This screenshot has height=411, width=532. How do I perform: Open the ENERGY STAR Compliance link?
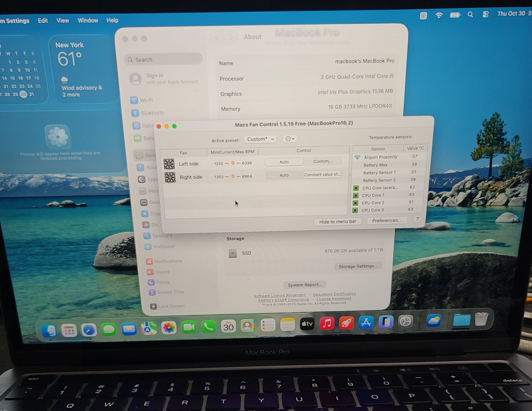[283, 300]
